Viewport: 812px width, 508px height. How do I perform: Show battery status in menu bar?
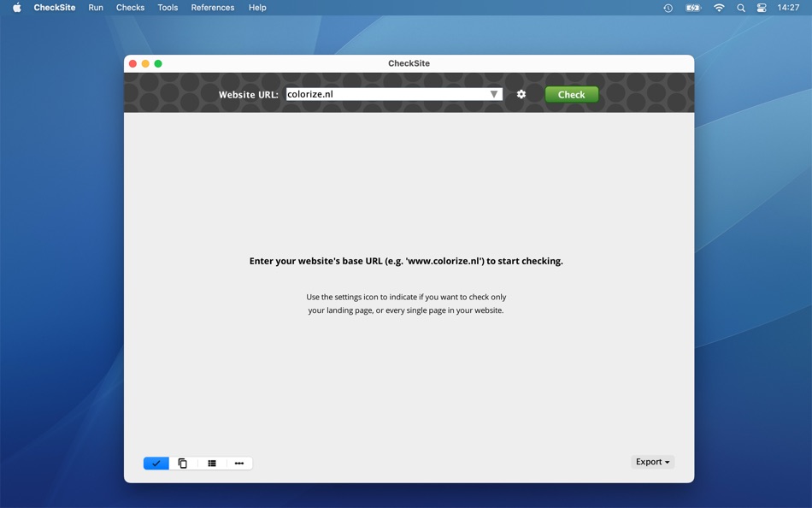click(693, 8)
